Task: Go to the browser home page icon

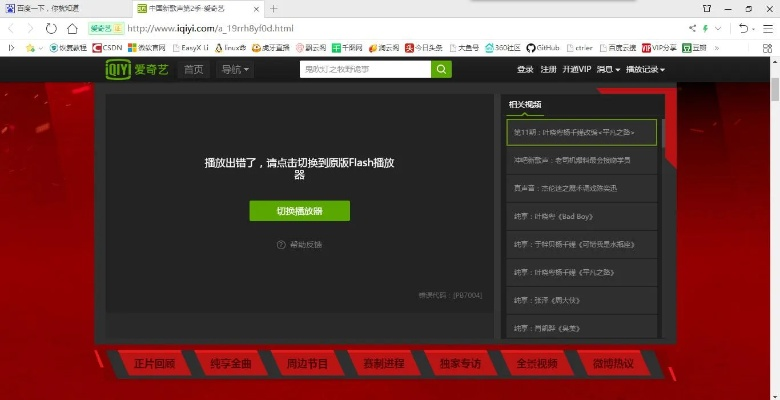Action: coord(72,28)
